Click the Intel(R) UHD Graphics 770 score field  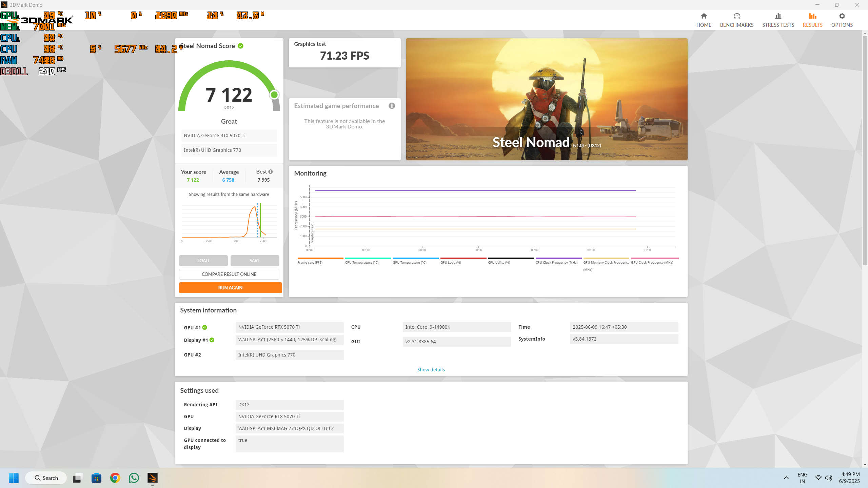(229, 150)
